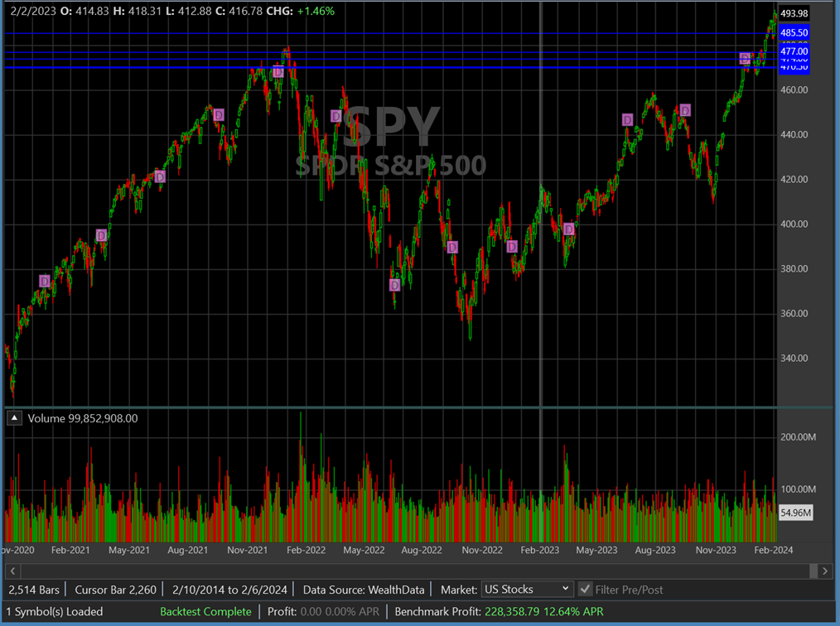Collapse the Volume pane with triangle button
The image size is (840, 626).
click(x=14, y=418)
